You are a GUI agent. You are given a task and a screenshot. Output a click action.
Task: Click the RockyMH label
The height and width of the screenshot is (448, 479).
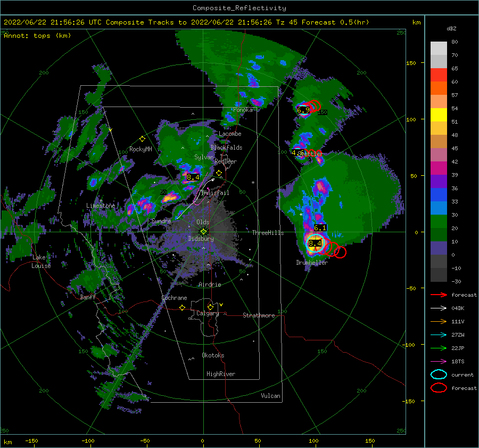(141, 149)
